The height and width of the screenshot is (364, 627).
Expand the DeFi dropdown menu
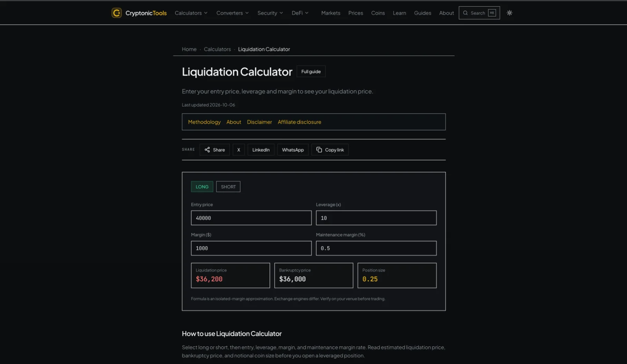pyautogui.click(x=300, y=13)
